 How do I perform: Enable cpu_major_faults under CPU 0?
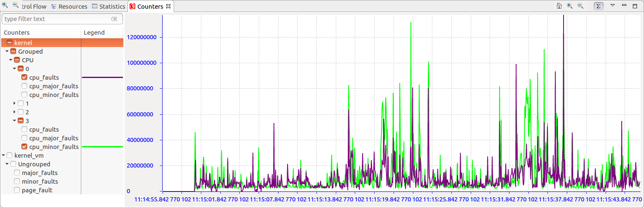click(24, 86)
